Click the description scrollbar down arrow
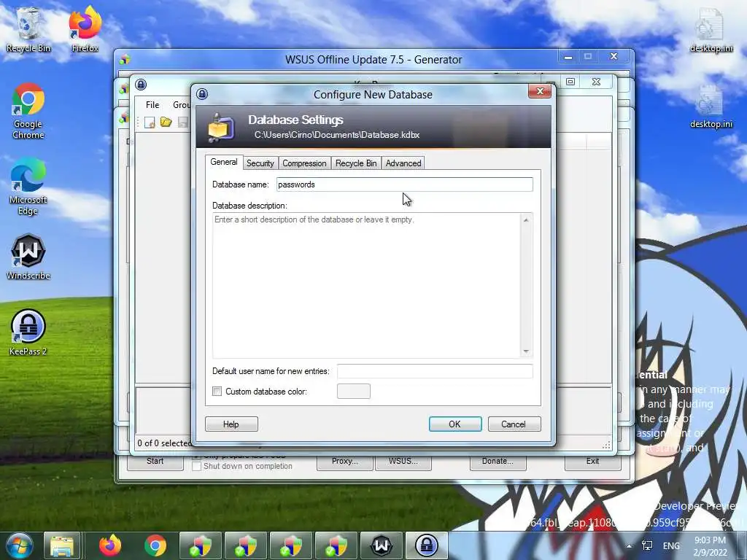The height and width of the screenshot is (560, 747). click(x=526, y=351)
